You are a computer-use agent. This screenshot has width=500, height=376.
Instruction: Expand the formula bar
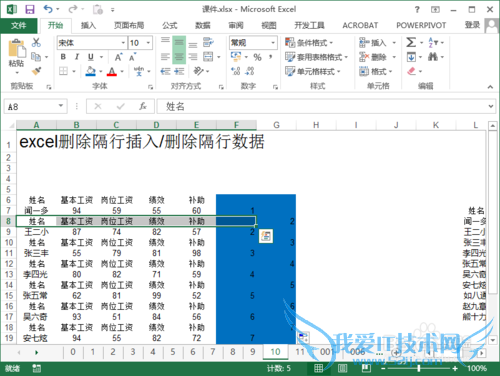tap(490, 106)
